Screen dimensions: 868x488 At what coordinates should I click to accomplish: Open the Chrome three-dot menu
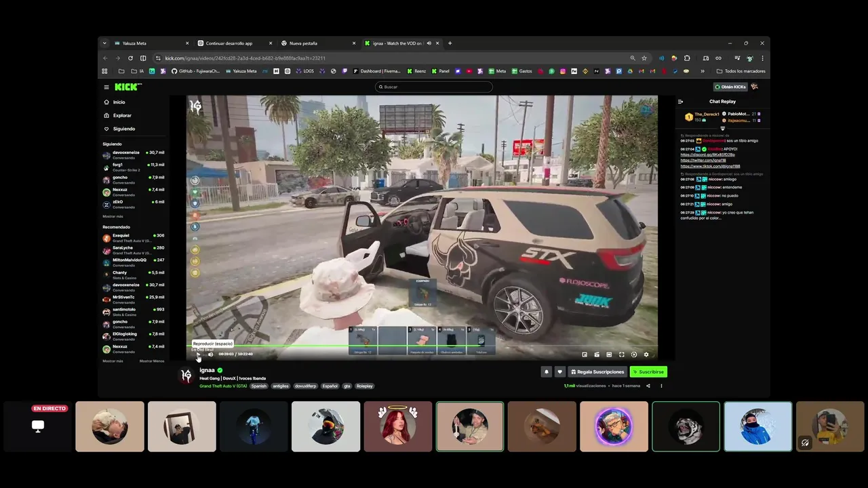tap(762, 58)
